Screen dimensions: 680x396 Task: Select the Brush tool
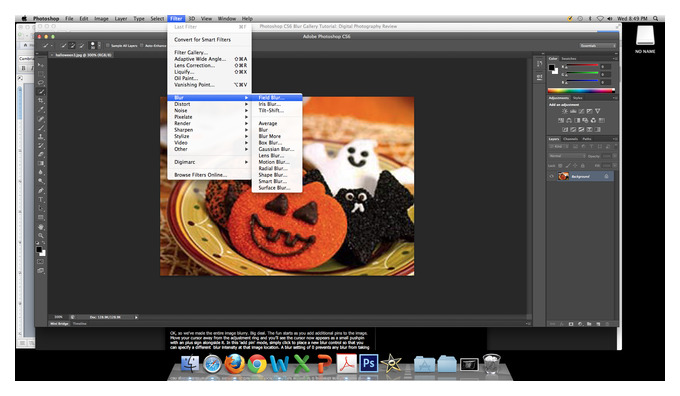[x=41, y=128]
